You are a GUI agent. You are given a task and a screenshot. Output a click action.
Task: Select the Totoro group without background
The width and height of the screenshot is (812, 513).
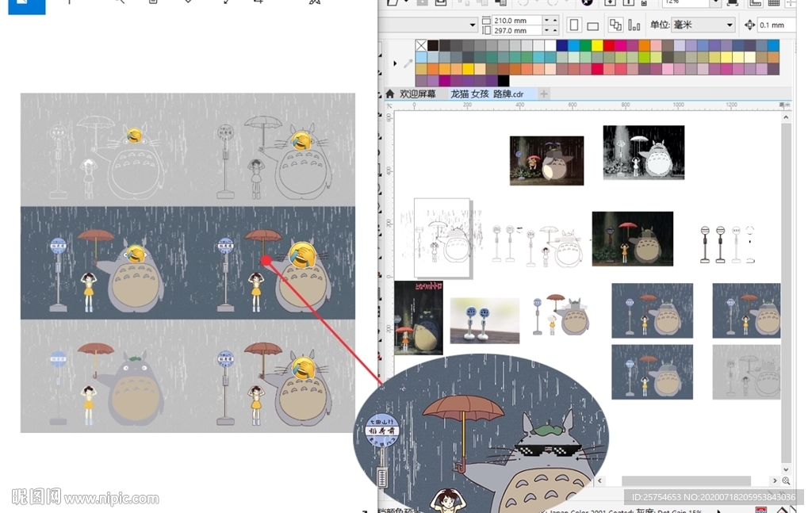(561, 314)
